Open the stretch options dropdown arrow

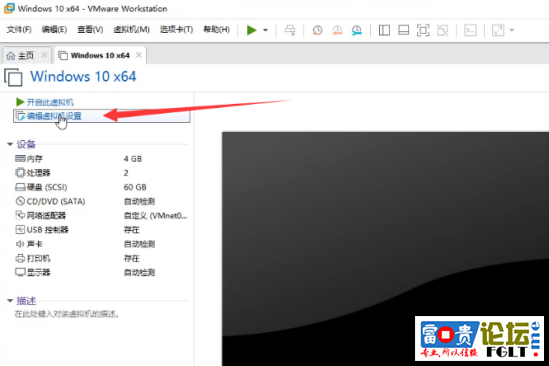512,30
